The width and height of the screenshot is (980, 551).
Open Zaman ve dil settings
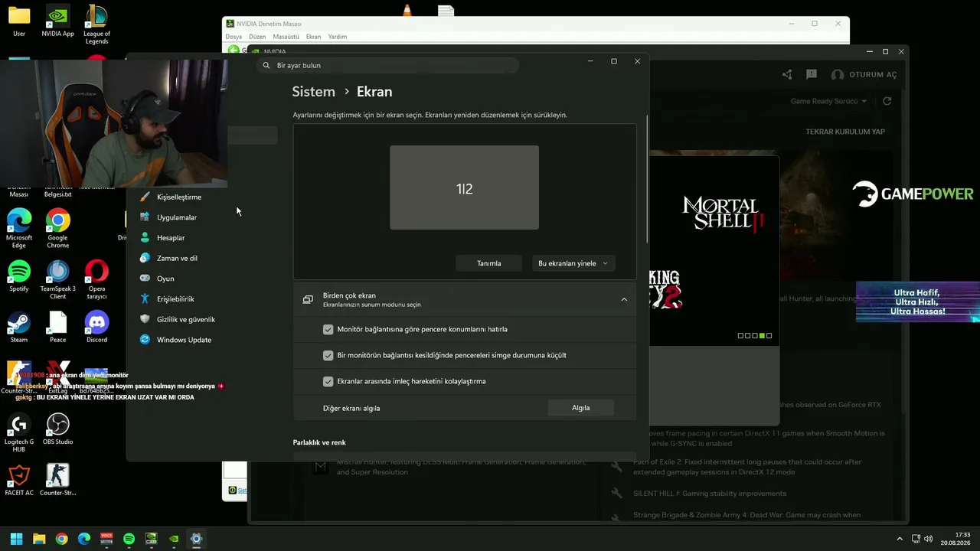tap(177, 259)
